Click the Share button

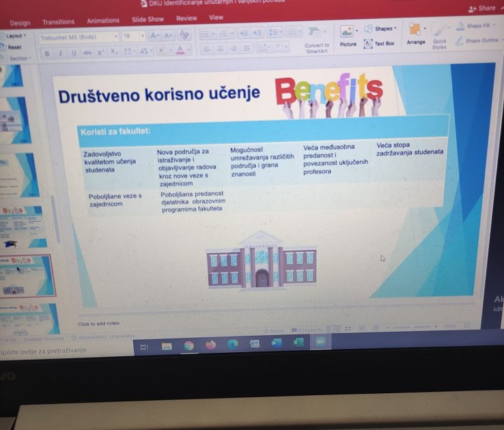482,8
